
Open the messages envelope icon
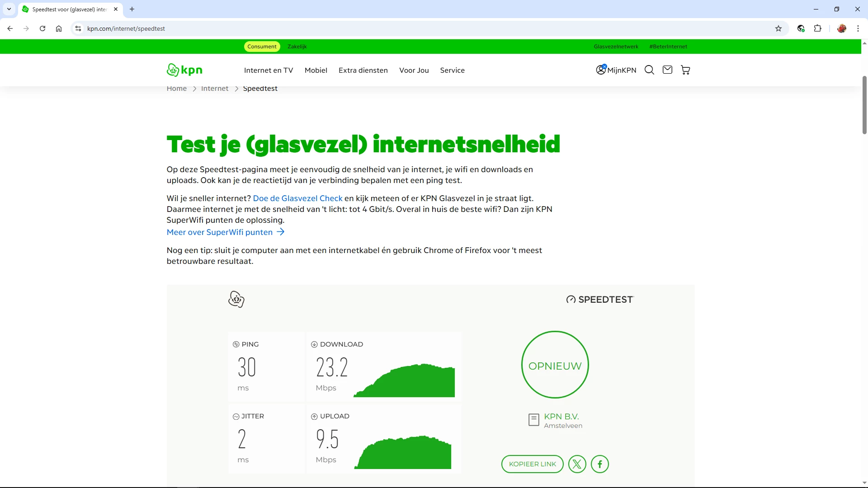pos(667,70)
